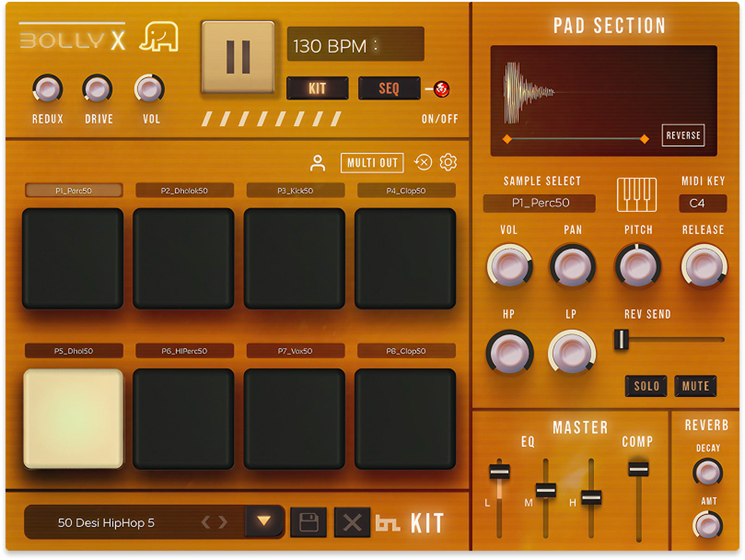Mute the selected pad
The height and width of the screenshot is (560, 745).
pos(695,386)
